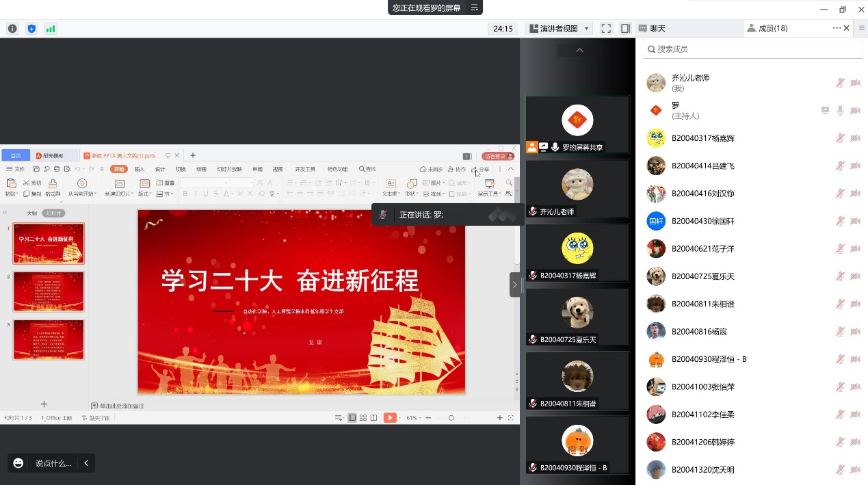The image size is (868, 485).
Task: Open the emoji reactions picker
Action: coord(18,463)
